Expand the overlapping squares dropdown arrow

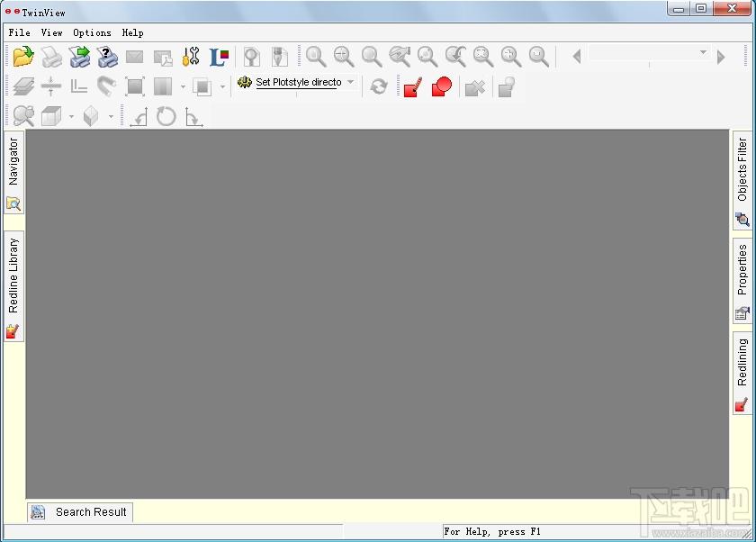tap(222, 87)
